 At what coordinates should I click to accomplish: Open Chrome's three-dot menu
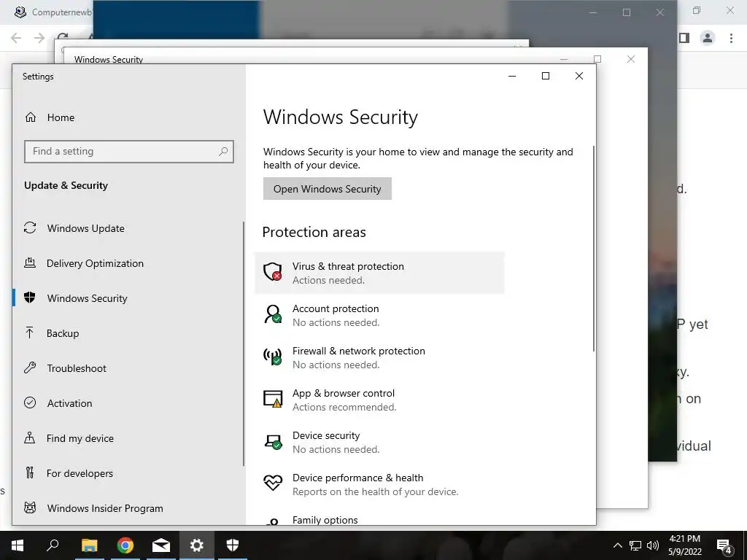[731, 38]
